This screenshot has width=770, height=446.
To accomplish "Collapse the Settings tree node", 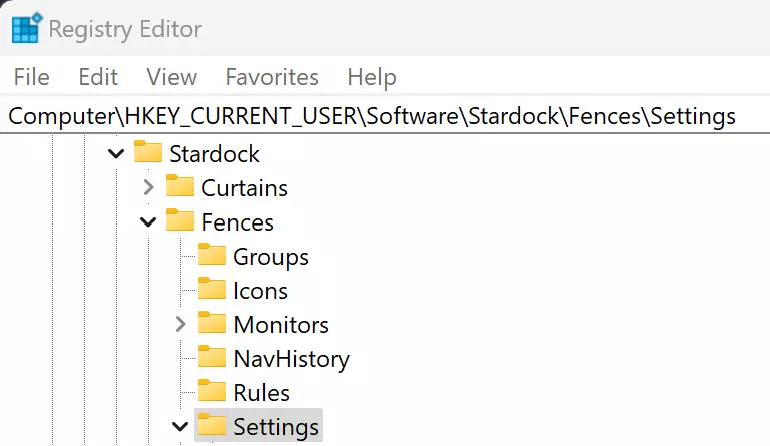I will coord(180,427).
